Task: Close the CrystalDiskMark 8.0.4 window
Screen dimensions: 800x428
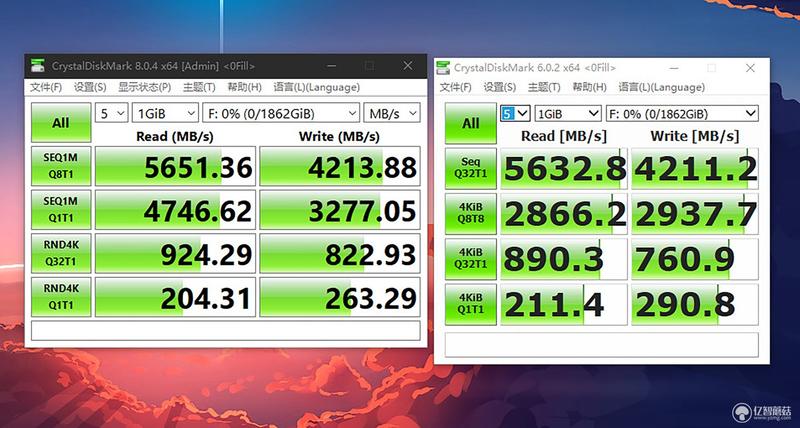Action: [x=408, y=66]
